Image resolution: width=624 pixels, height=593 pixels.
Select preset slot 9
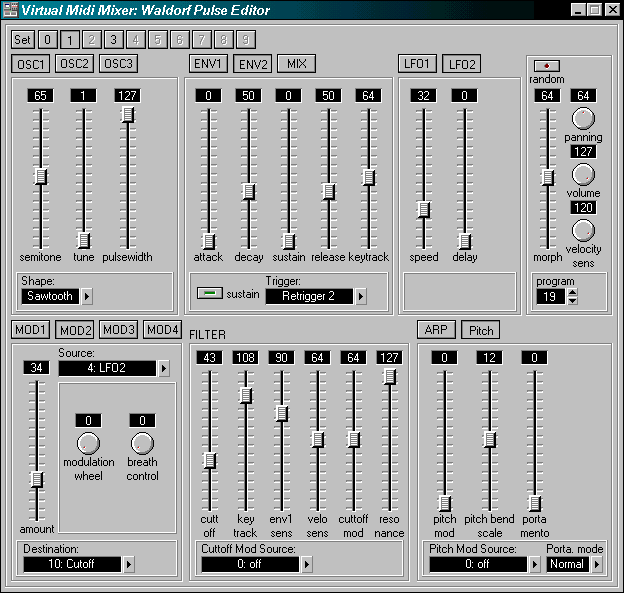coord(246,40)
